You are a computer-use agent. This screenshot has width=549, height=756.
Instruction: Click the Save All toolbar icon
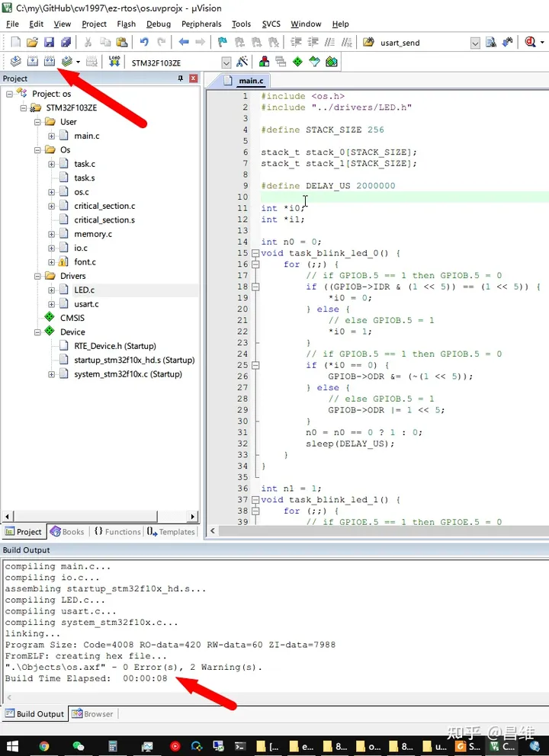pos(66,43)
